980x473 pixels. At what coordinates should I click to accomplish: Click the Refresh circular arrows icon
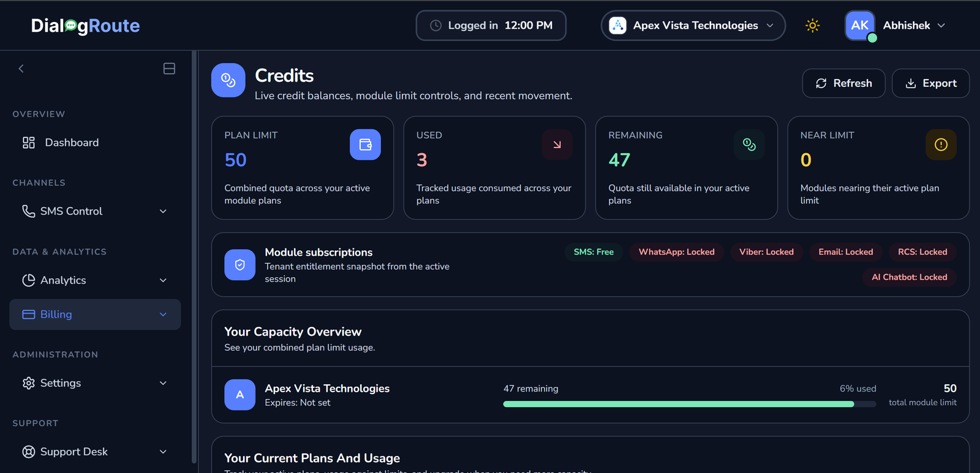821,83
